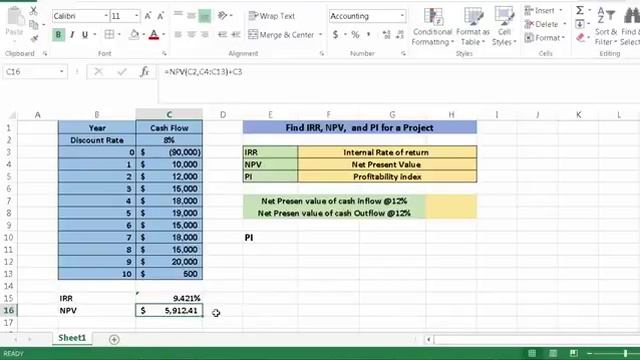Click the Copy icon
The width and height of the screenshot is (640, 360).
[x=34, y=25]
